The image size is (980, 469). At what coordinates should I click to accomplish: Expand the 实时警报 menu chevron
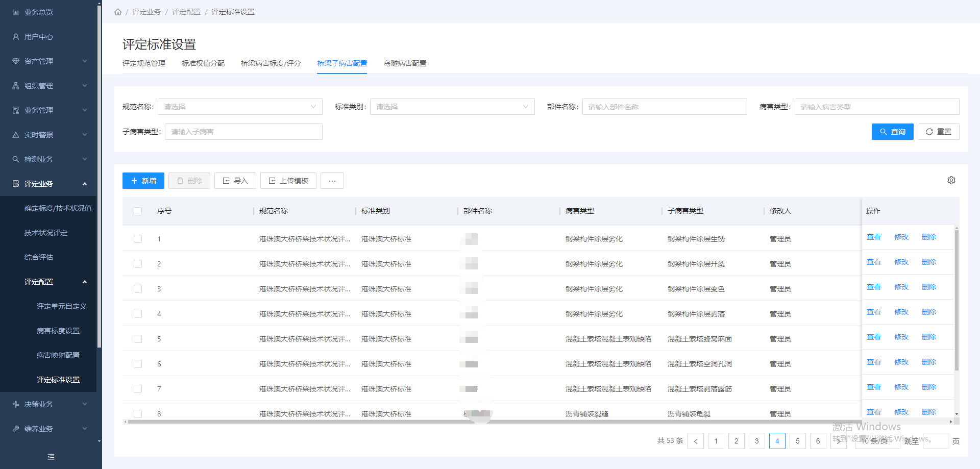click(85, 135)
